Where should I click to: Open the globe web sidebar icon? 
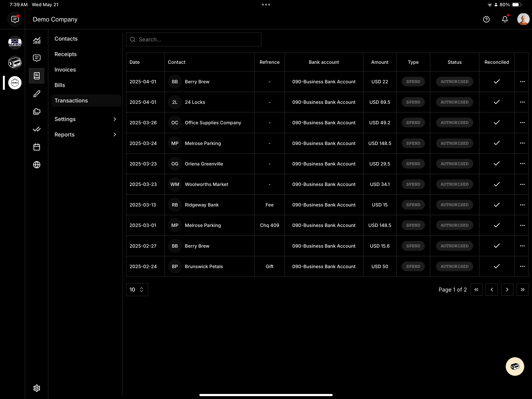[x=37, y=165]
